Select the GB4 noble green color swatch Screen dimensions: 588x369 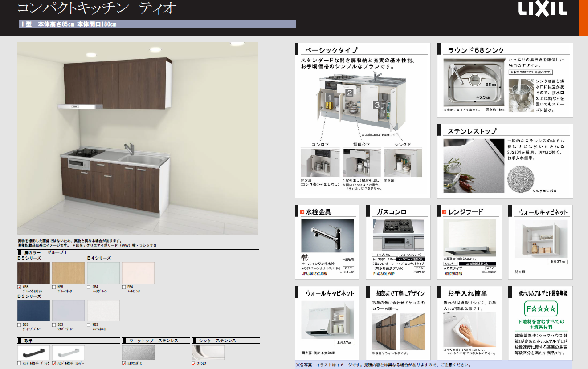coord(103,272)
